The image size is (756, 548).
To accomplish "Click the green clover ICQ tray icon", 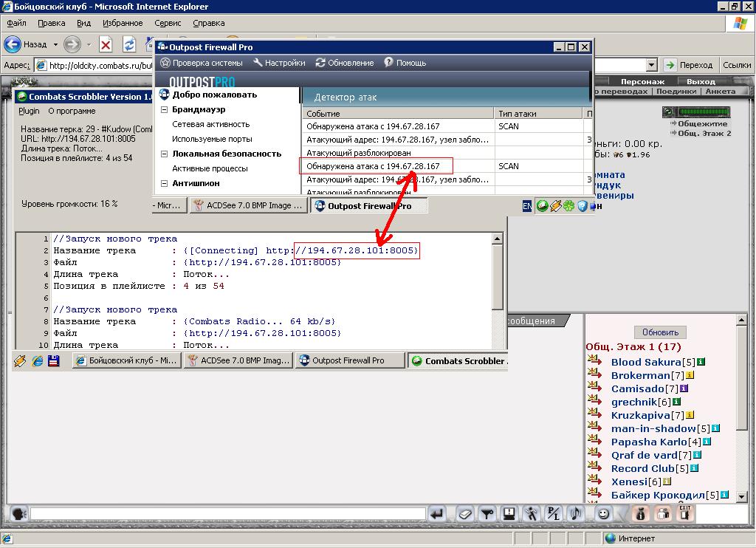I will pos(569,206).
